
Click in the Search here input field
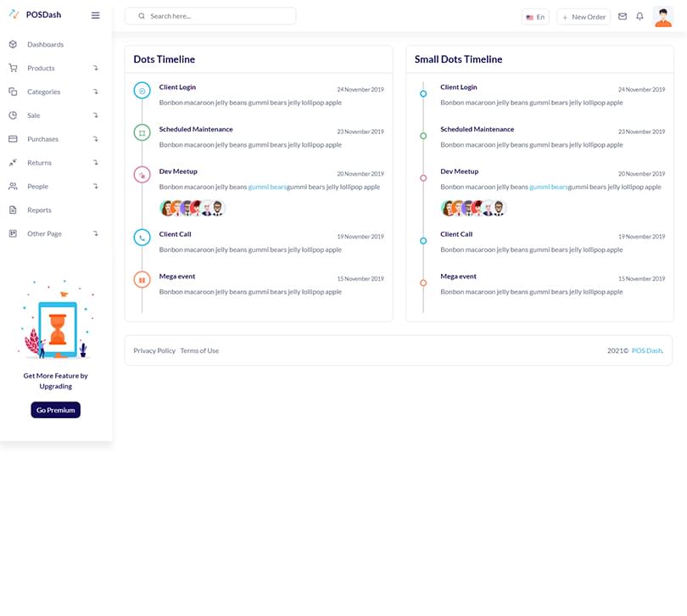click(216, 16)
